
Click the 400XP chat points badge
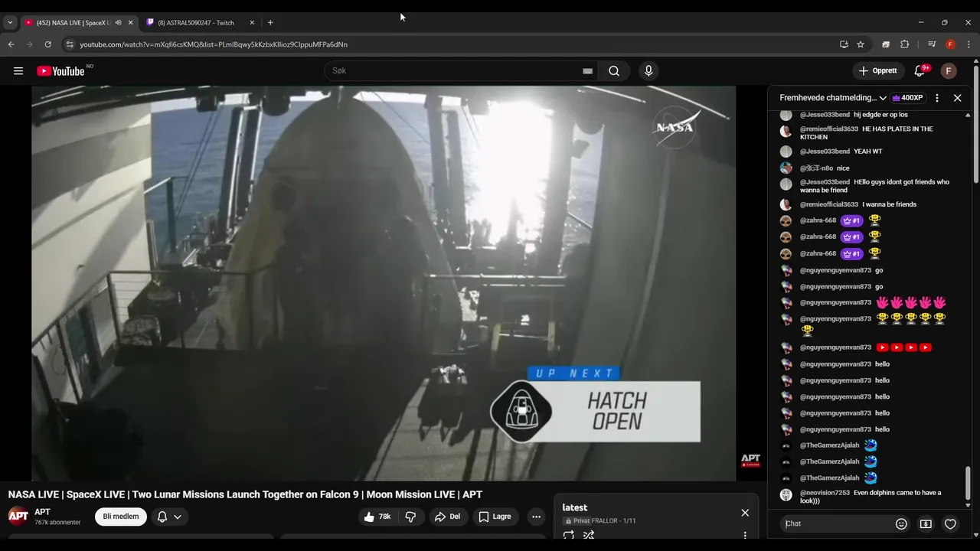[908, 98]
